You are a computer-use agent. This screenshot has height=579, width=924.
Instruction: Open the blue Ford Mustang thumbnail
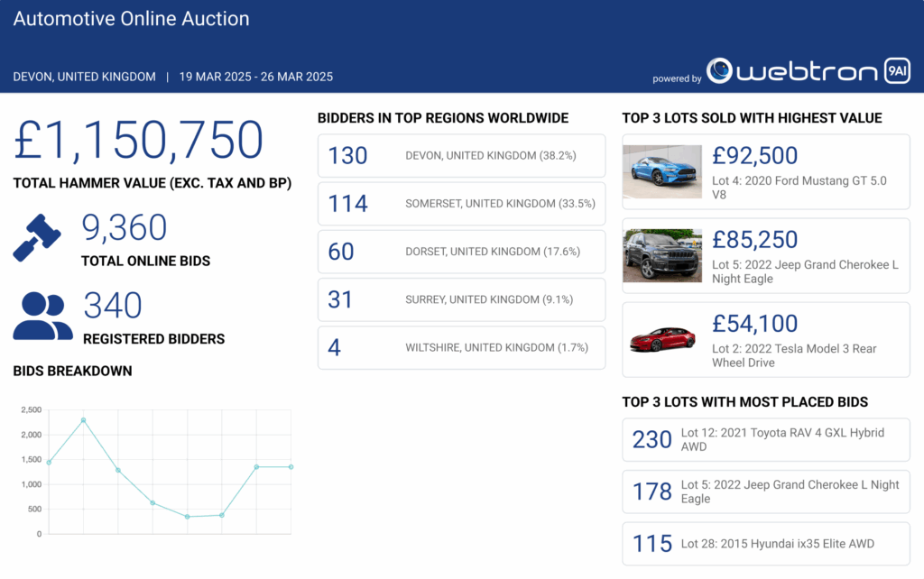pos(661,171)
